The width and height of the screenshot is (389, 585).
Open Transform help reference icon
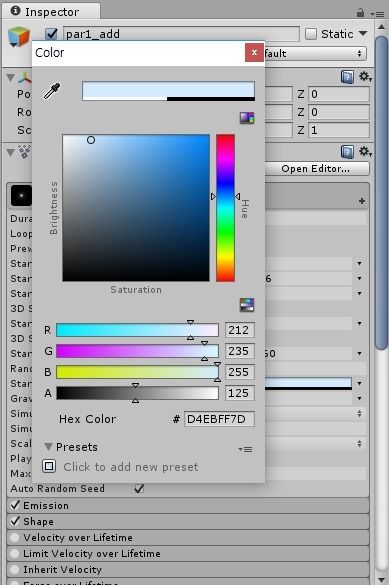tap(347, 77)
